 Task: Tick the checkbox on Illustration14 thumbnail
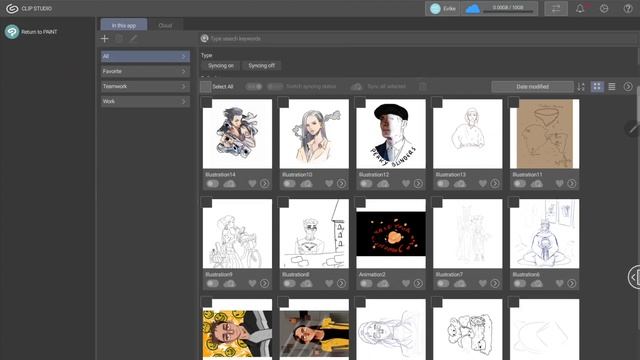(x=206, y=102)
